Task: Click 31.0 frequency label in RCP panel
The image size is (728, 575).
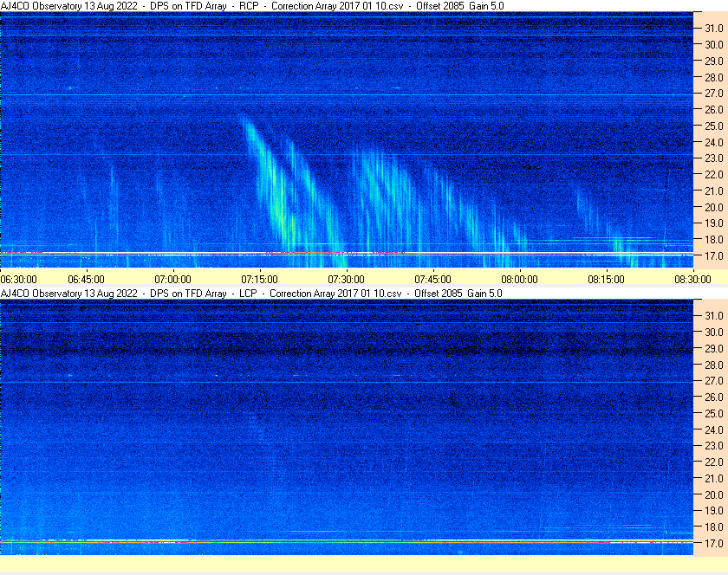Action: click(x=714, y=29)
